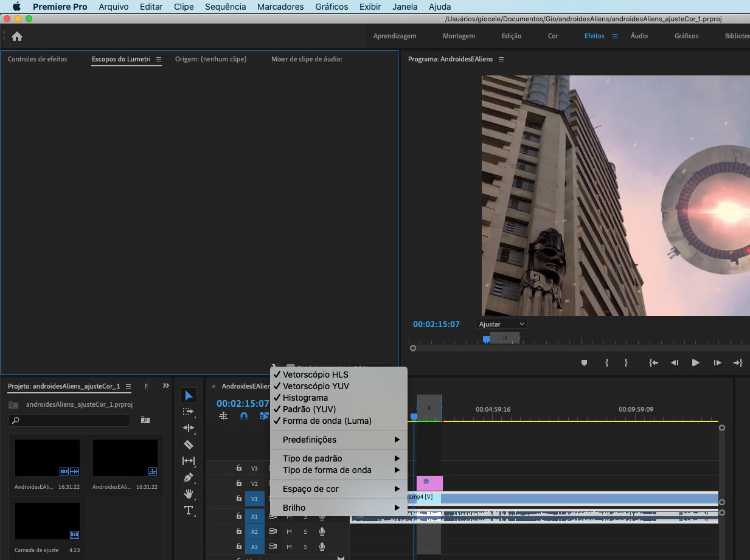Uncheck Histograma in the scopes menu
The width and height of the screenshot is (750, 560).
(x=305, y=398)
